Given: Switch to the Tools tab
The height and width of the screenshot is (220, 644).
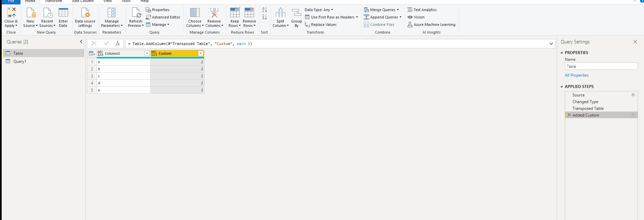Looking at the screenshot, I should point(126,1).
